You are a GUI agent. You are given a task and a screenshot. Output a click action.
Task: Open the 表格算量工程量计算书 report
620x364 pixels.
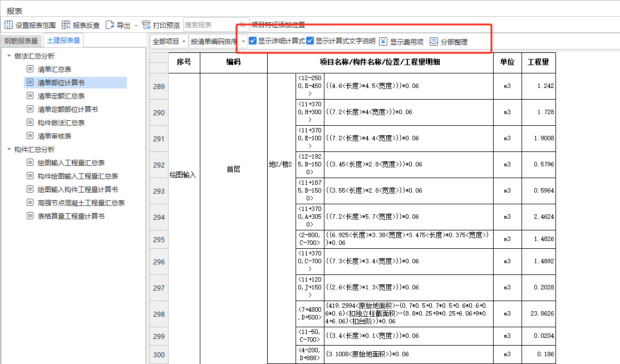[71, 217]
